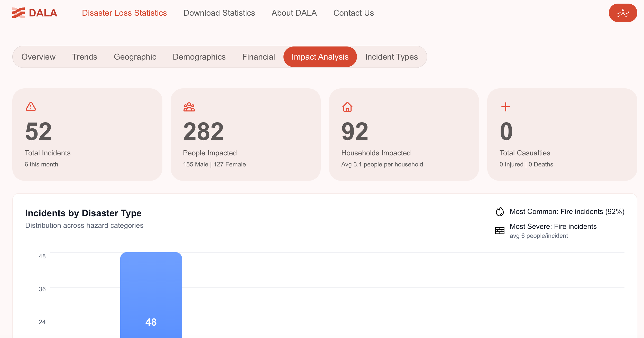The width and height of the screenshot is (644, 338).
Task: Click the blue 48 bar in chart
Action: coord(151,295)
